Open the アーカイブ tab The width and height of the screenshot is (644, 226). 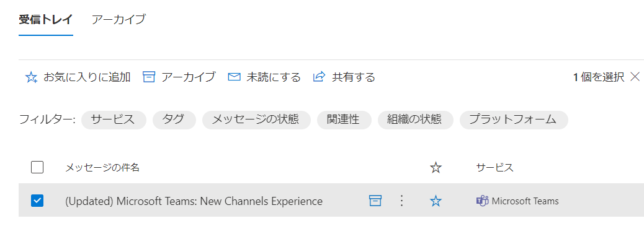tap(119, 19)
